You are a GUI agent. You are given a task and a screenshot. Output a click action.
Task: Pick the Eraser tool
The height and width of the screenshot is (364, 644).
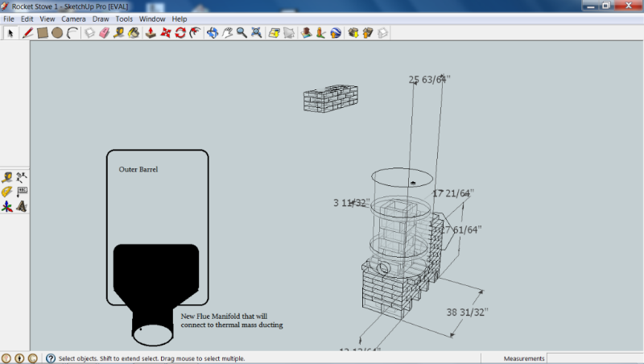pos(104,33)
